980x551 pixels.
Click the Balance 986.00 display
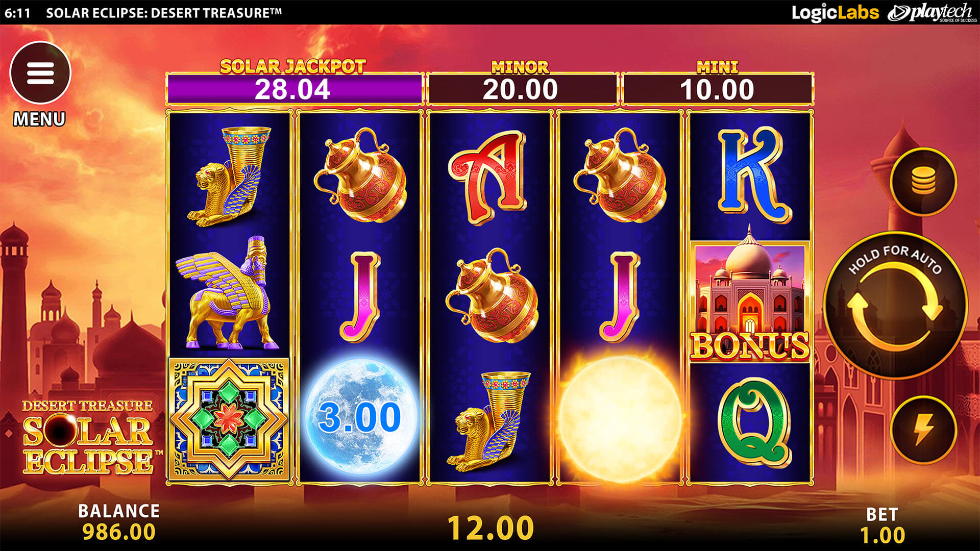(x=119, y=522)
